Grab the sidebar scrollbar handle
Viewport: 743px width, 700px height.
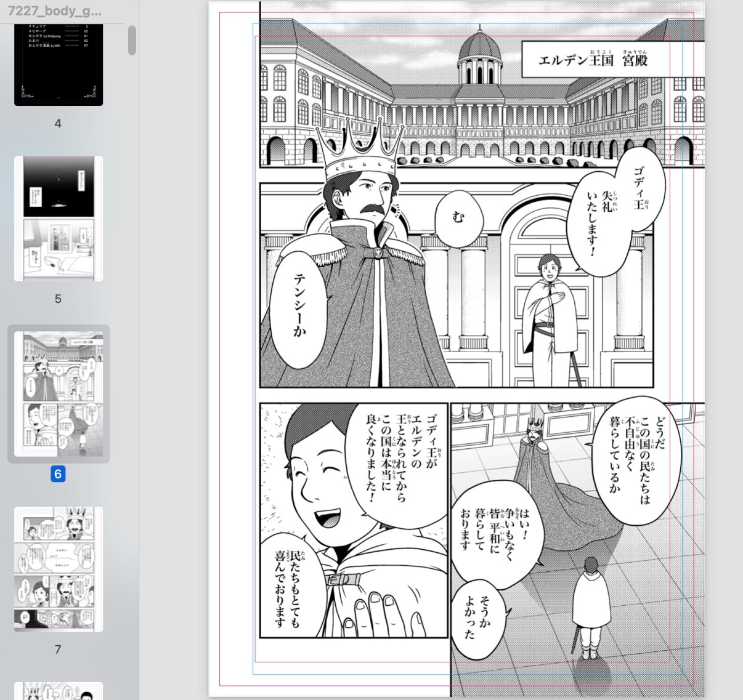132,41
